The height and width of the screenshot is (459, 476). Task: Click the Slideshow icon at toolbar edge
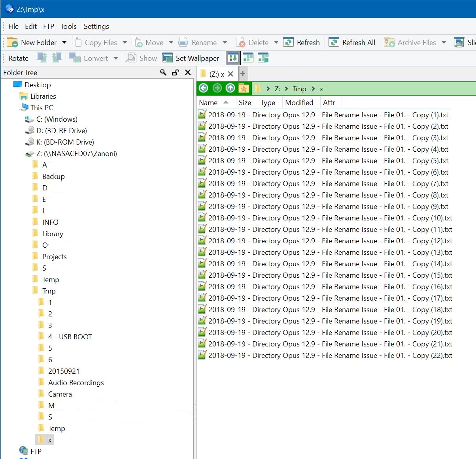point(459,42)
